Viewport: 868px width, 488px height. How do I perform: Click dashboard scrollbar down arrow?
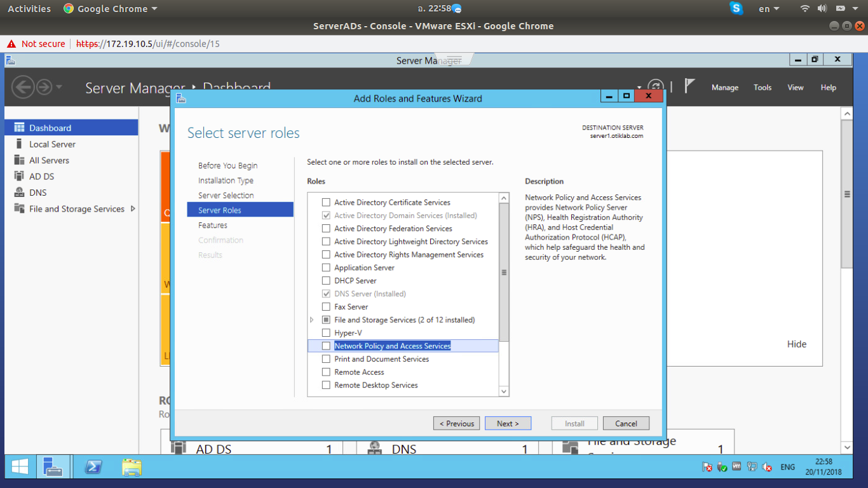[x=846, y=447]
